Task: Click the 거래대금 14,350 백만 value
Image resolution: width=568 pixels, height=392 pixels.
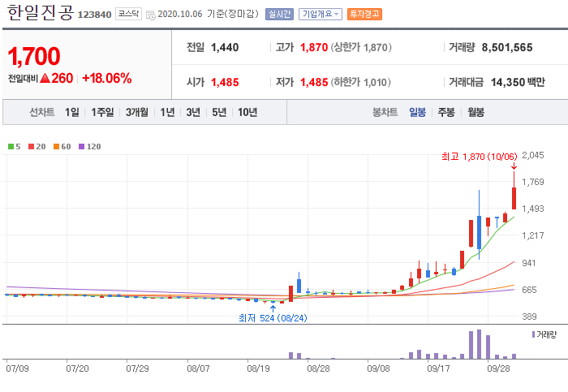Action: point(518,82)
